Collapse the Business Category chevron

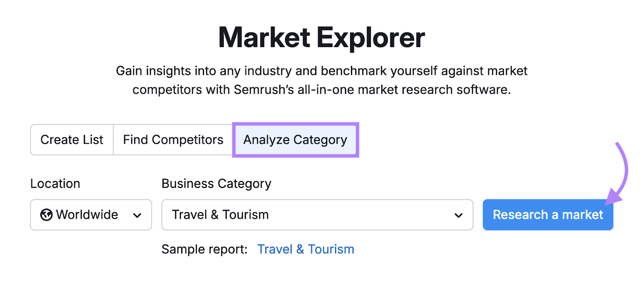(x=458, y=215)
